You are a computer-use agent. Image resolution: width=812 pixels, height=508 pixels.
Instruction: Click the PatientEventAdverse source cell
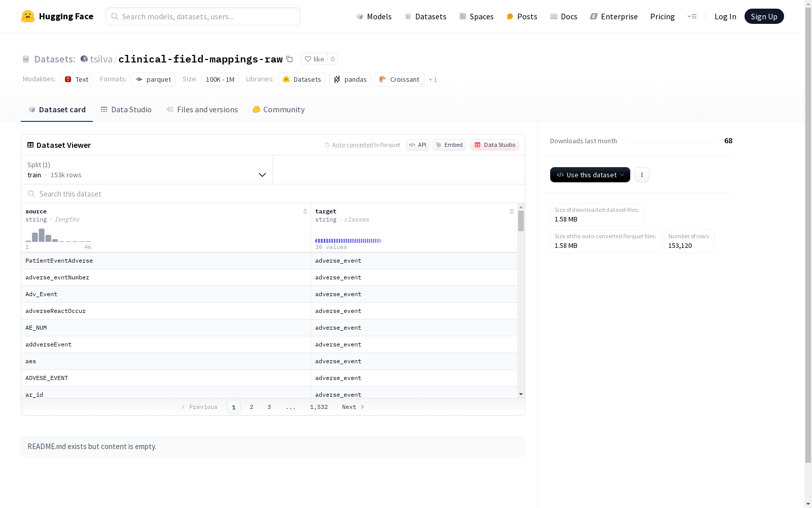coord(166,261)
